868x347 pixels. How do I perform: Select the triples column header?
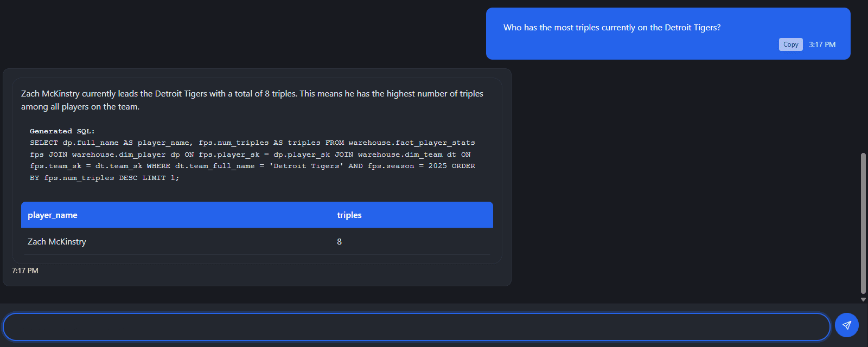tap(349, 215)
